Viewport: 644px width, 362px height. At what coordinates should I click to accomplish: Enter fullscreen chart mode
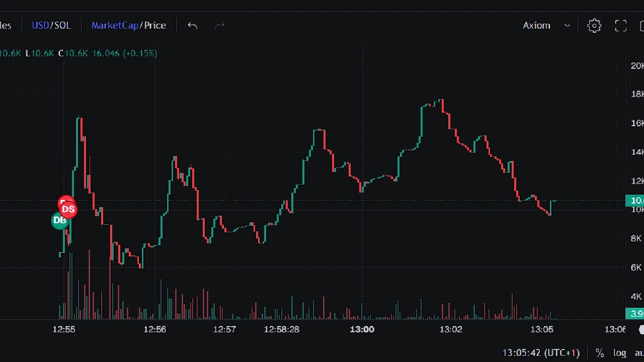click(x=621, y=26)
